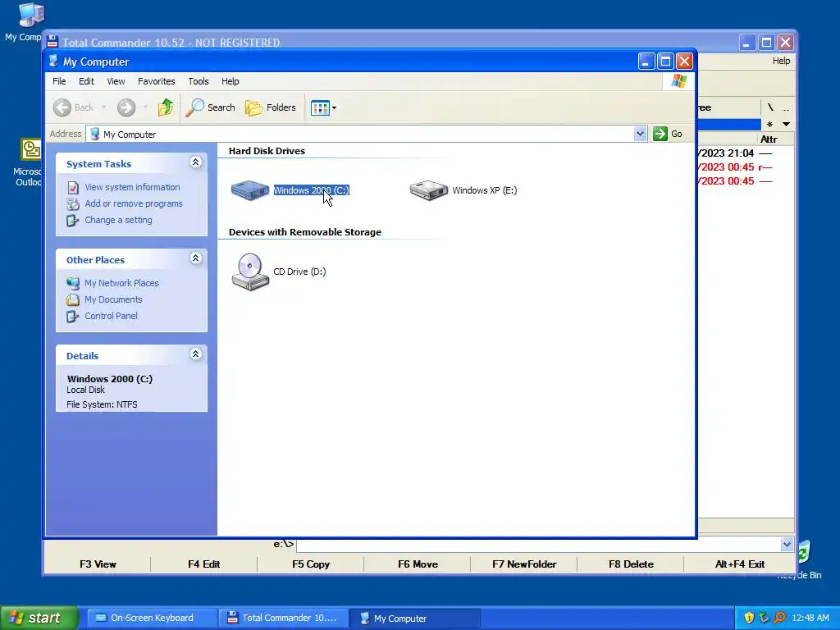Open the Back history dropdown arrow
This screenshot has height=630, width=840.
point(104,107)
